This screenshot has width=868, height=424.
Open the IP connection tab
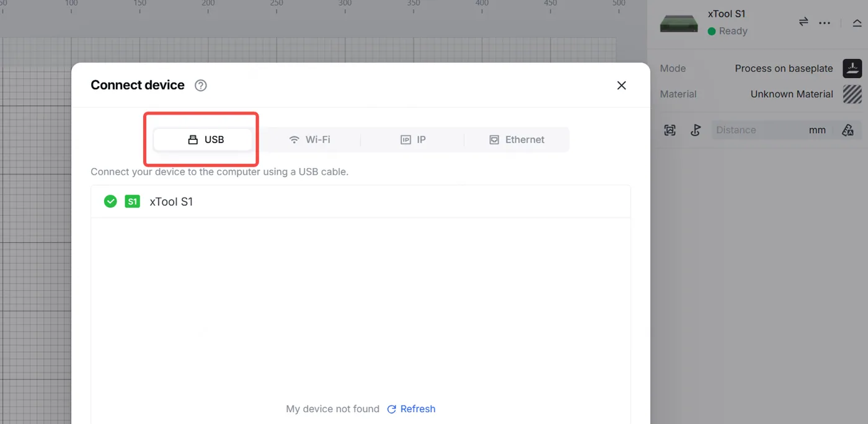point(413,139)
